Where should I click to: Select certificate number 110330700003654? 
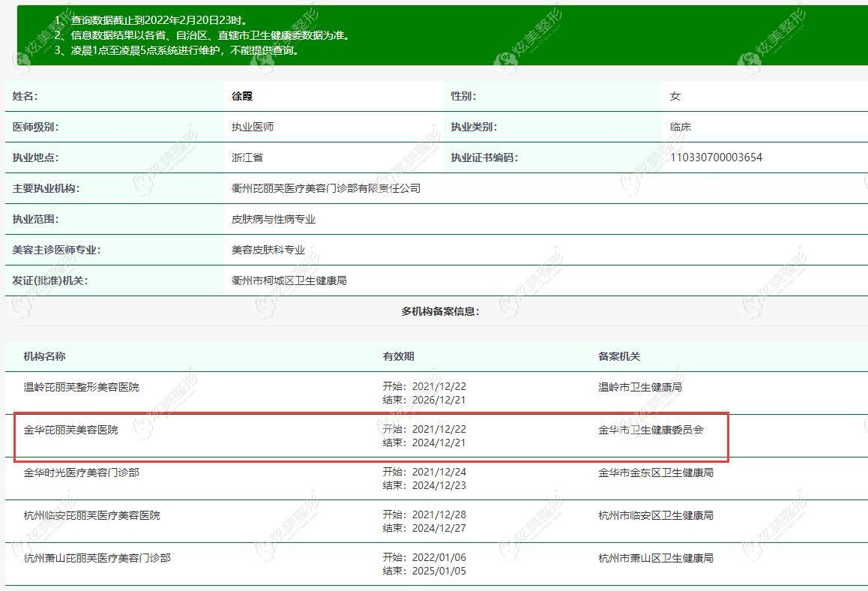[x=716, y=157]
